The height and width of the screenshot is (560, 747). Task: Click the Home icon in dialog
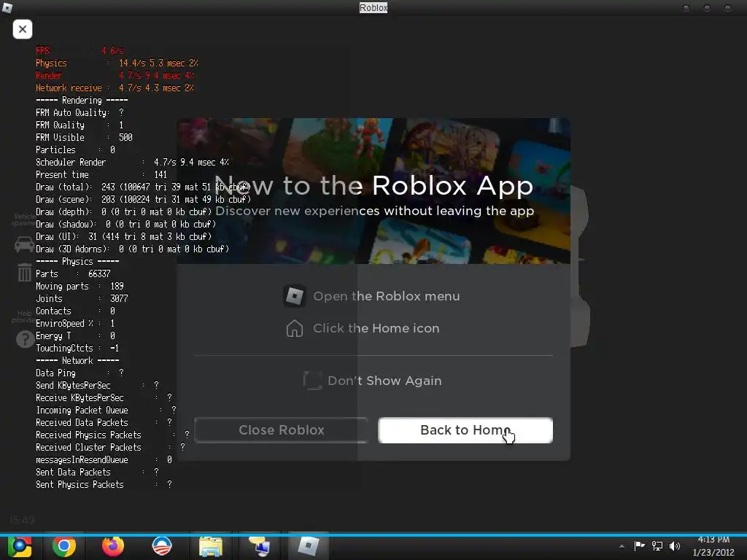[295, 328]
